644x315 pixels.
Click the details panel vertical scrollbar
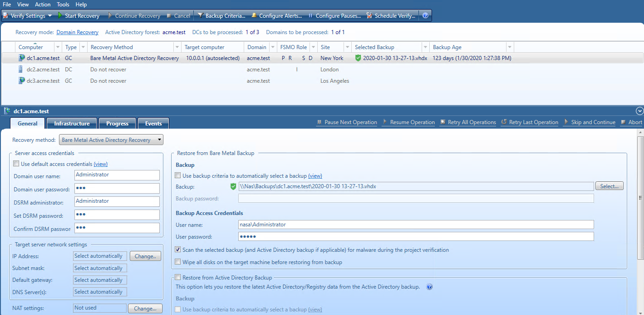(640, 198)
